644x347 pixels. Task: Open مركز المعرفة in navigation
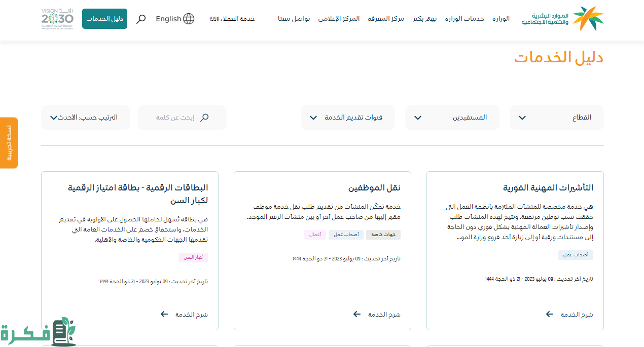point(386,19)
